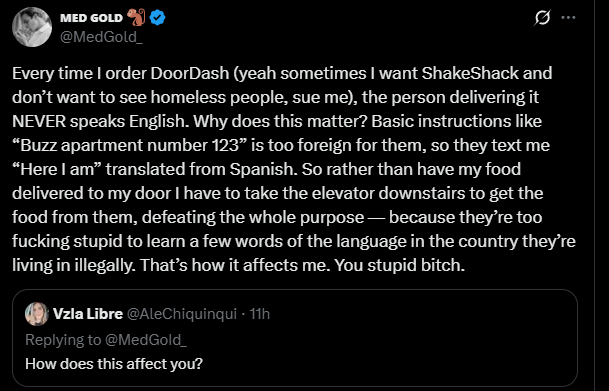Click the tweet line mentioning "Buzz apartment number 123"
The height and width of the screenshot is (391, 609).
[281, 146]
